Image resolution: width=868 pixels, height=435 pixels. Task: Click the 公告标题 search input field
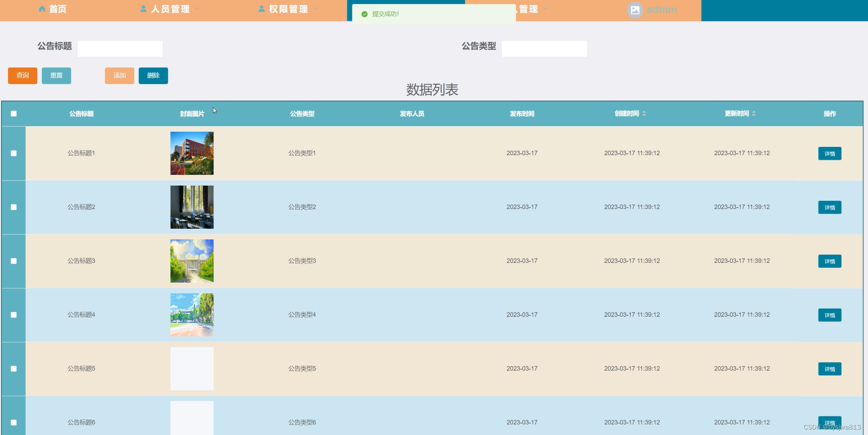click(120, 49)
